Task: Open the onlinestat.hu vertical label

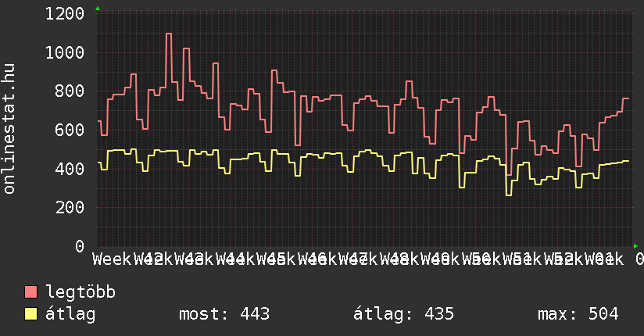Action: click(10, 129)
